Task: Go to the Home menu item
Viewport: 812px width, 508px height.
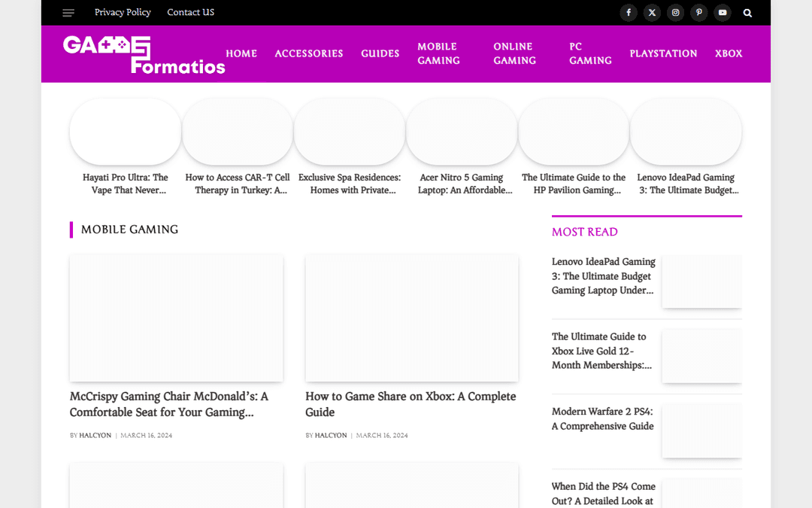Action: coord(241,53)
